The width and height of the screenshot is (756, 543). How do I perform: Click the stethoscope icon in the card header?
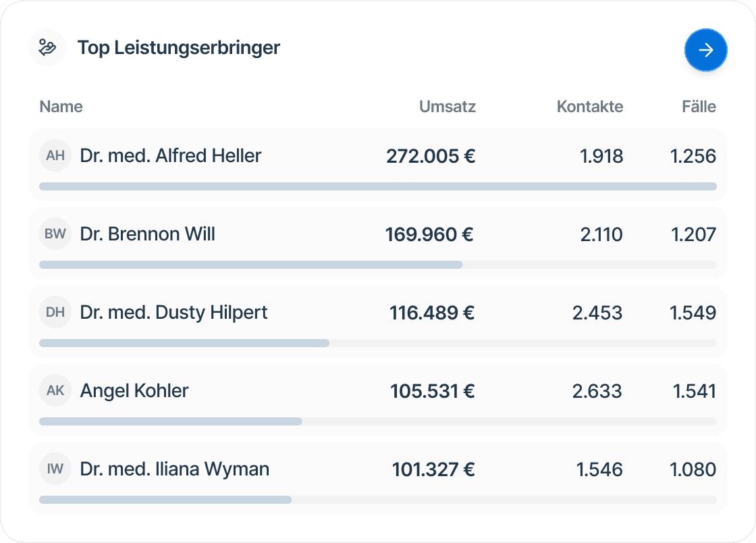tap(47, 47)
